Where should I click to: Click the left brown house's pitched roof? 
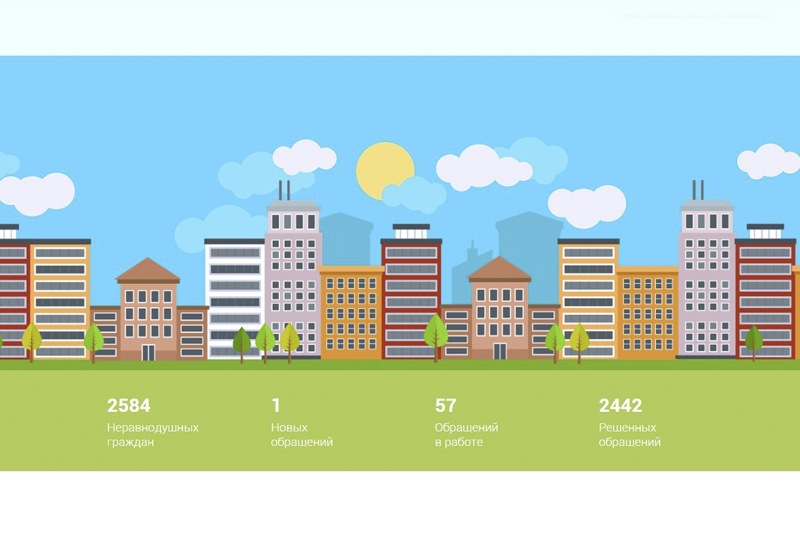click(148, 270)
